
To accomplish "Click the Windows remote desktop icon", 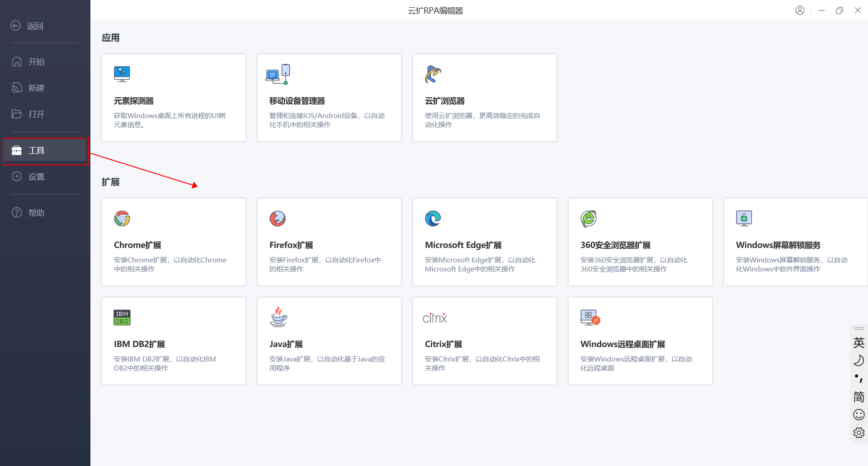I will 590,318.
